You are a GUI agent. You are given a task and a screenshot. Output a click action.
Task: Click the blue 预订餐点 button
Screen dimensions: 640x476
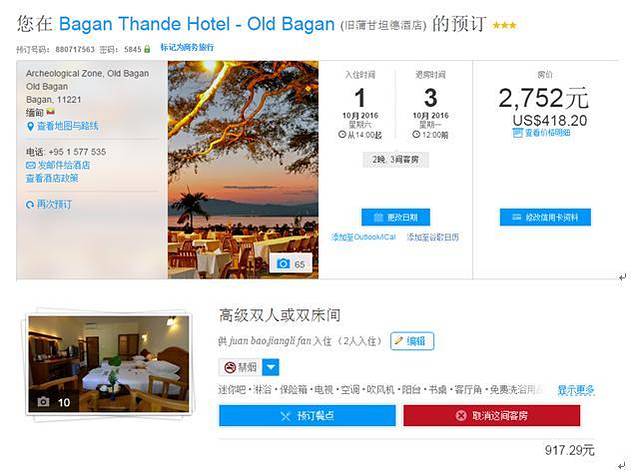[x=307, y=416]
